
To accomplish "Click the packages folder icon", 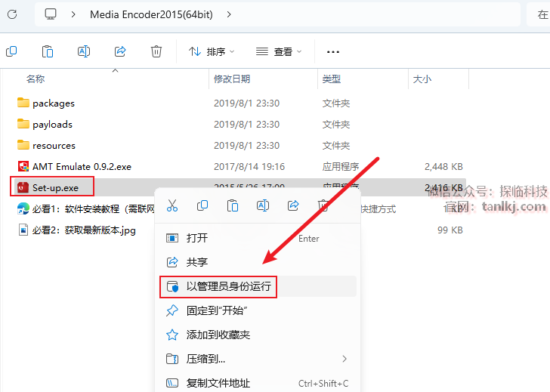I will [23, 103].
